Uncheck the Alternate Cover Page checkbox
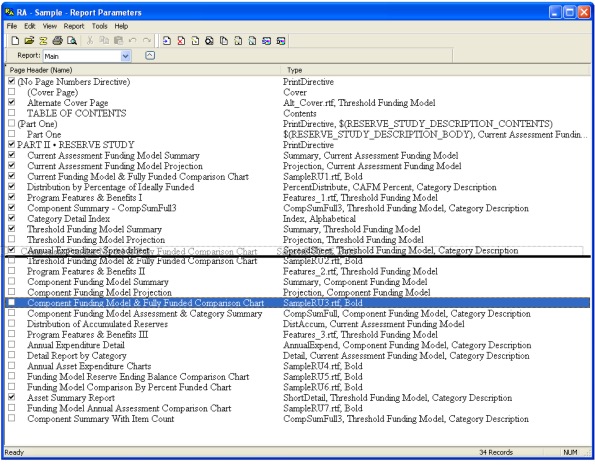Viewport: 595px width, 469px height. point(11,102)
